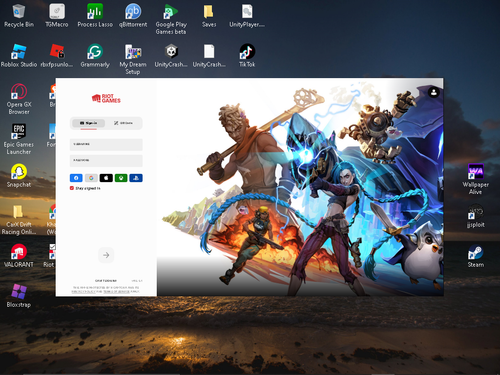Select the Steam desktop icon
500x375 pixels.
(476, 256)
